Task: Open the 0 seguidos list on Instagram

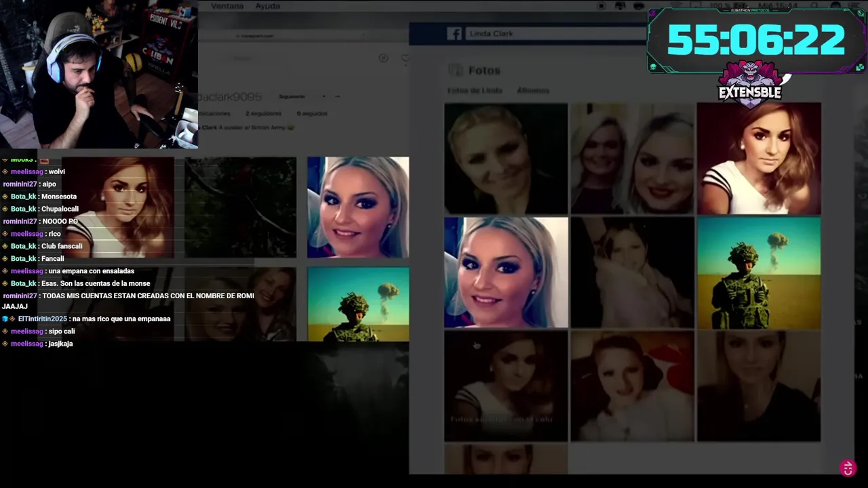Action: 312,113
